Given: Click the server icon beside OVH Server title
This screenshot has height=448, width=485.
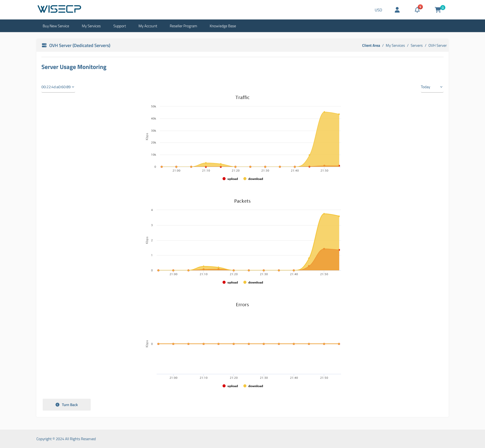Looking at the screenshot, I should (44, 45).
